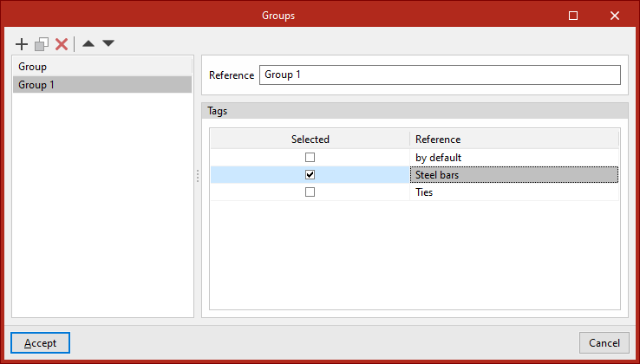
Task: Delete the selected group
Action: pyautogui.click(x=62, y=43)
